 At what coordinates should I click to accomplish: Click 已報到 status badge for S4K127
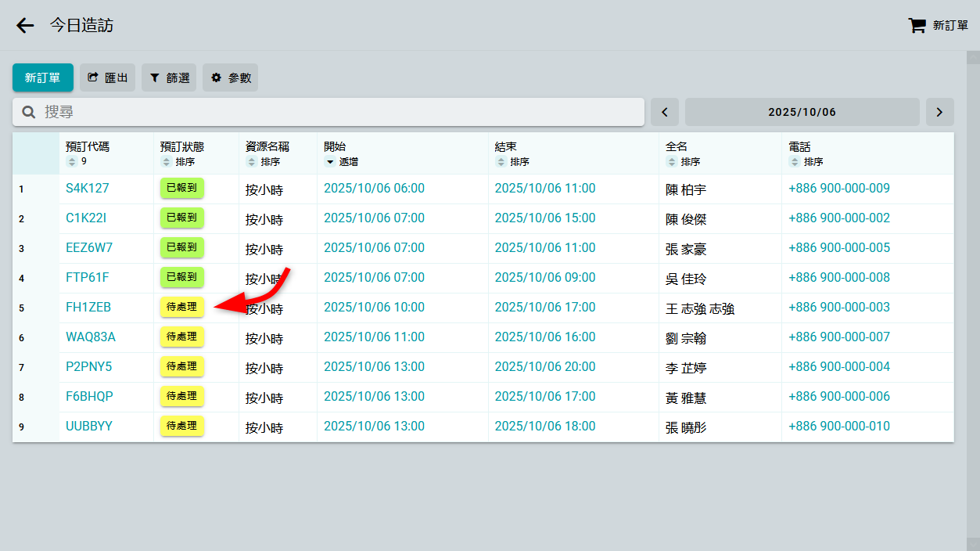[x=182, y=188]
